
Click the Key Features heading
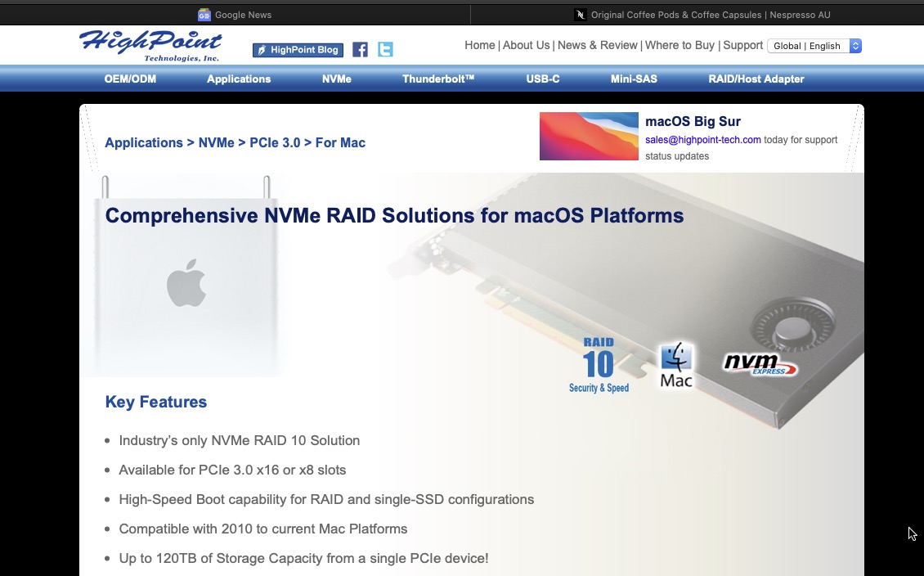point(156,402)
